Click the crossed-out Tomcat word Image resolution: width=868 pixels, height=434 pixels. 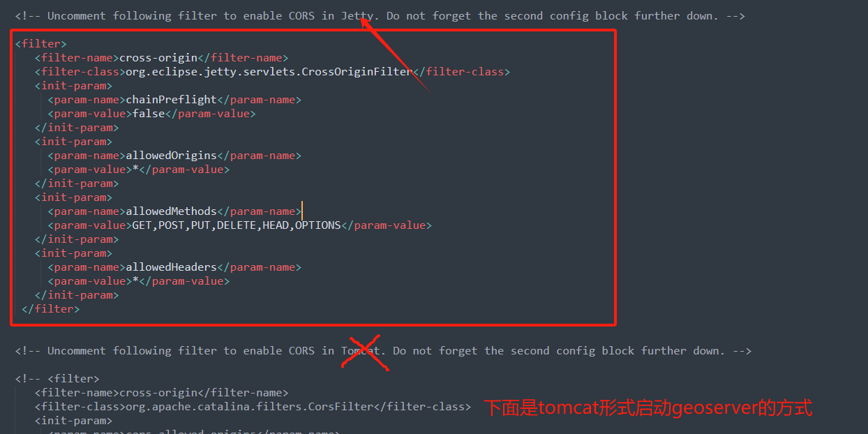click(x=361, y=351)
